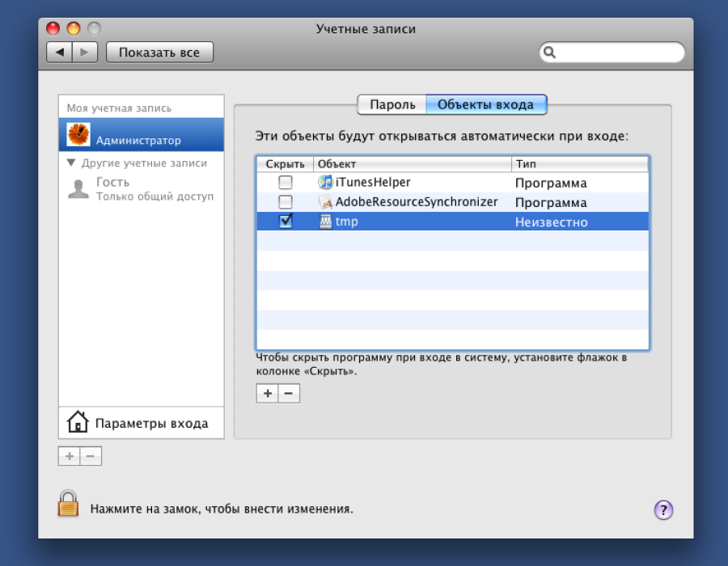Select the tmp row name
The width and height of the screenshot is (728, 566).
click(346, 222)
